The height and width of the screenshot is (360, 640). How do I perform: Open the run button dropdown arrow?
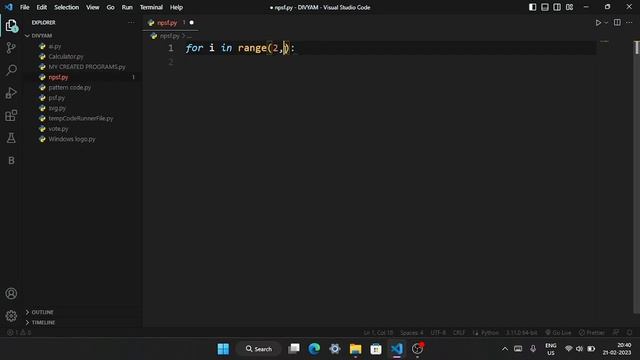[x=606, y=23]
